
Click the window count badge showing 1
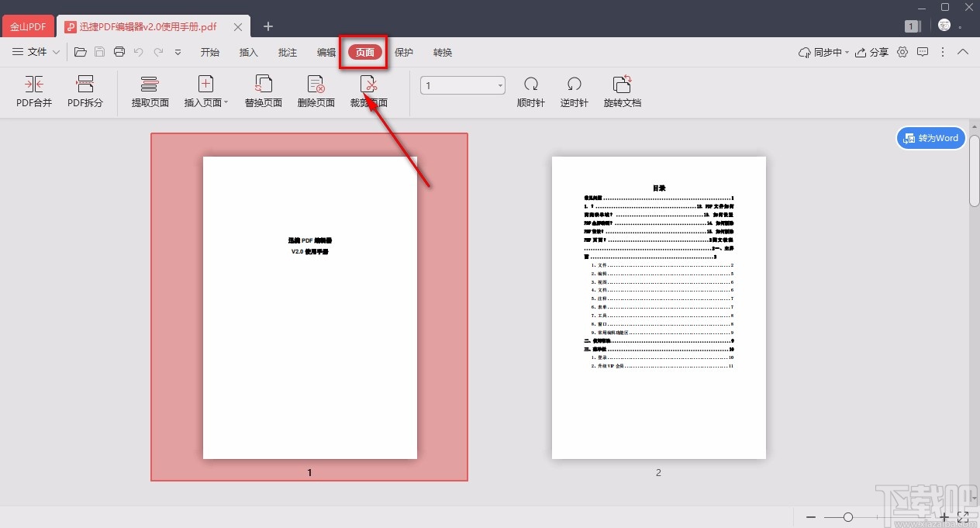913,26
